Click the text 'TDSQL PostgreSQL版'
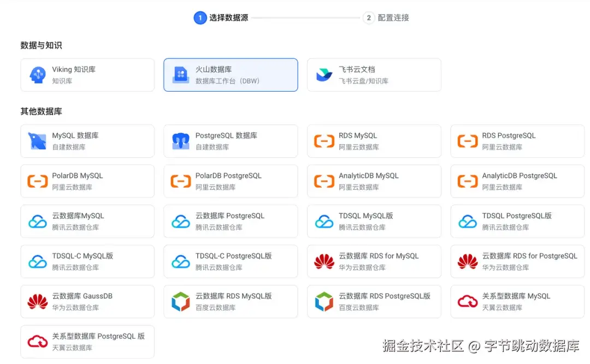This screenshot has height=364, width=590. coord(517,216)
